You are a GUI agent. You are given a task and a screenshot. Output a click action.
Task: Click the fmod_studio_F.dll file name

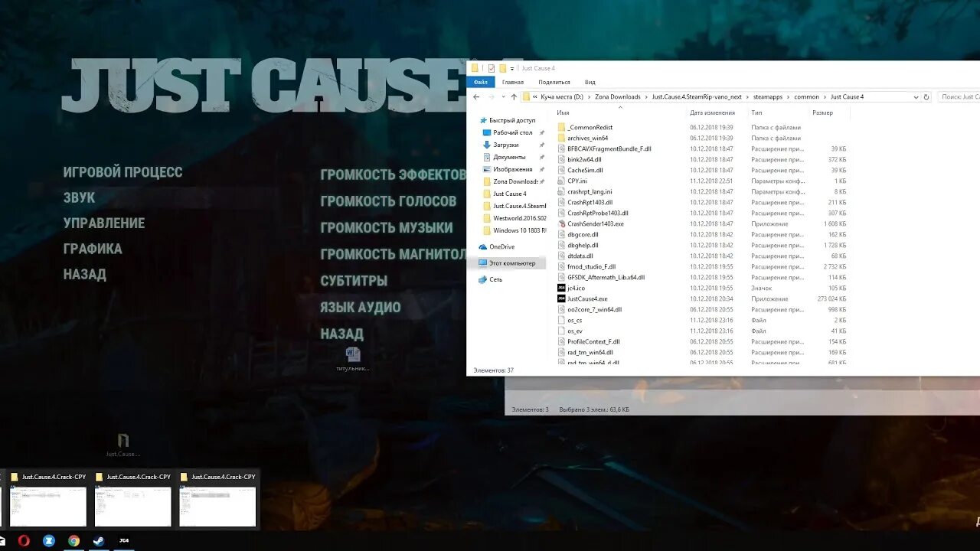coord(591,266)
